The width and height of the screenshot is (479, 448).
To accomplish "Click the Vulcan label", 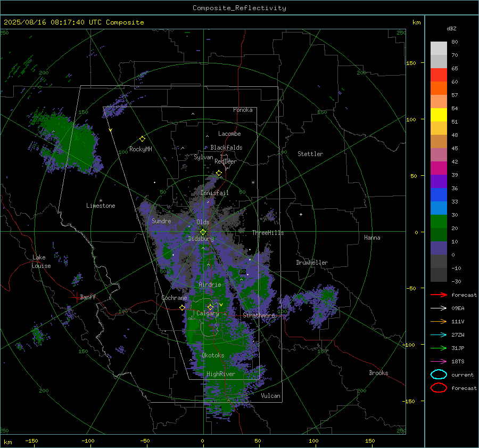I will [x=270, y=396].
